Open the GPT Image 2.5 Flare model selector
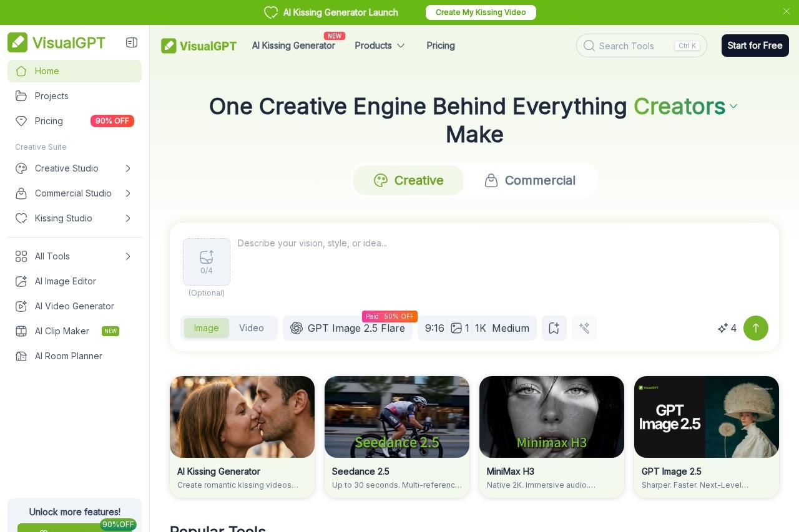Viewport: 799px width, 532px height. coord(348,328)
